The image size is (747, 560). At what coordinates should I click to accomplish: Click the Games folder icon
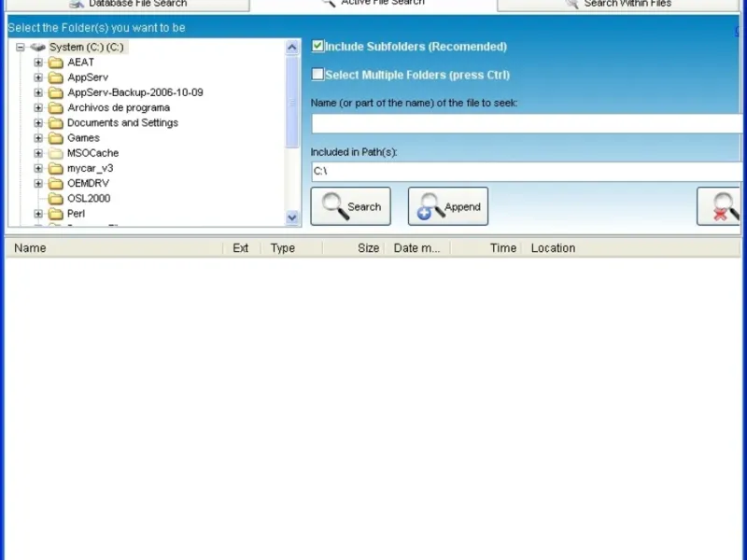click(56, 138)
